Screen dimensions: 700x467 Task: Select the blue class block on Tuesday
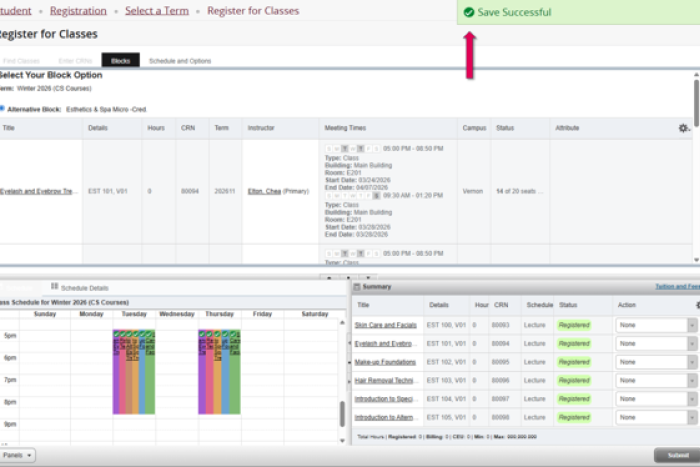tap(142, 373)
